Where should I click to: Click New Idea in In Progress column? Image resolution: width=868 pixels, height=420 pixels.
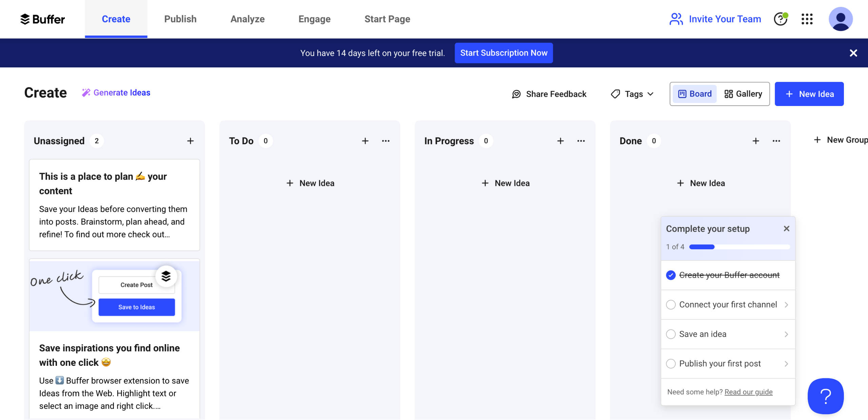505,183
